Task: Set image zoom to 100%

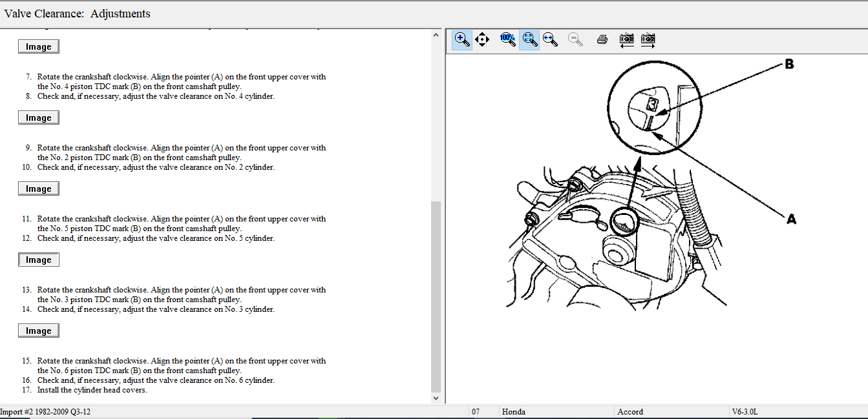Action: coord(507,39)
